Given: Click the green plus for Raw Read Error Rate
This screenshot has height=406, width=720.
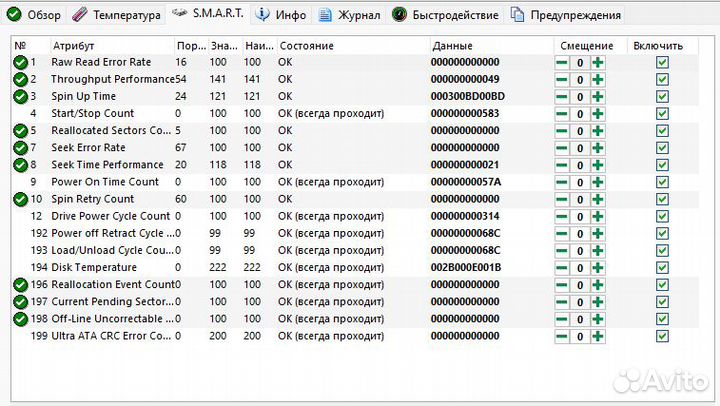Looking at the screenshot, I should click(x=598, y=62).
